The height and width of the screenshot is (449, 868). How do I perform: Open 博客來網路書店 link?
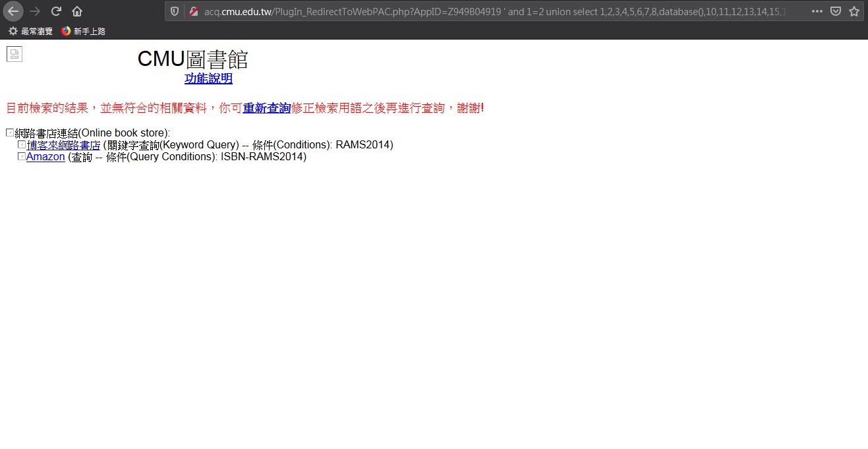point(63,145)
